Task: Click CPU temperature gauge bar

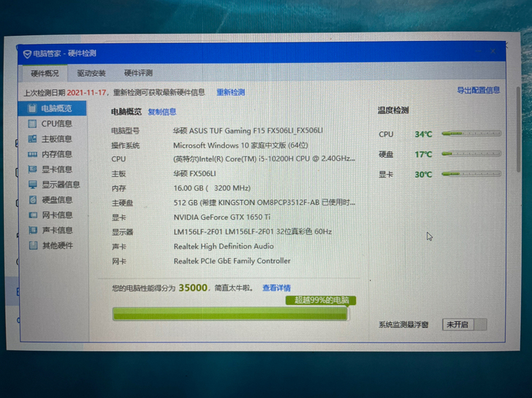Action: [471, 134]
